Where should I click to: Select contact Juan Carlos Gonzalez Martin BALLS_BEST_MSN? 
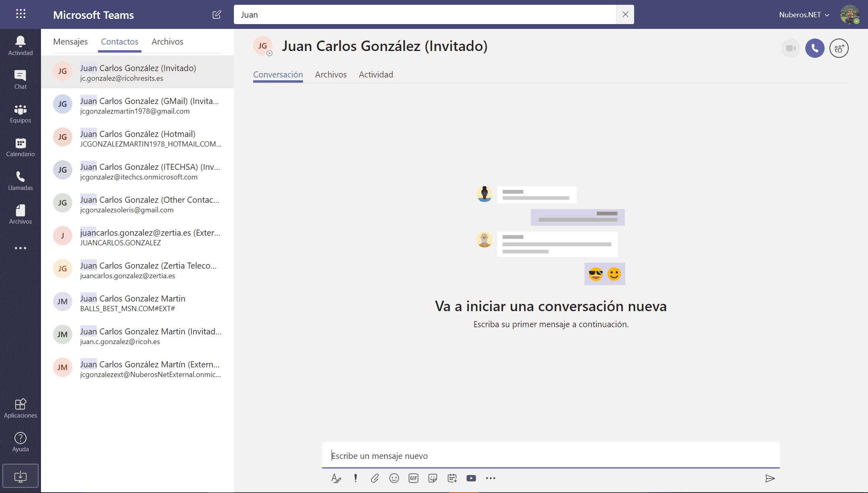tap(137, 303)
